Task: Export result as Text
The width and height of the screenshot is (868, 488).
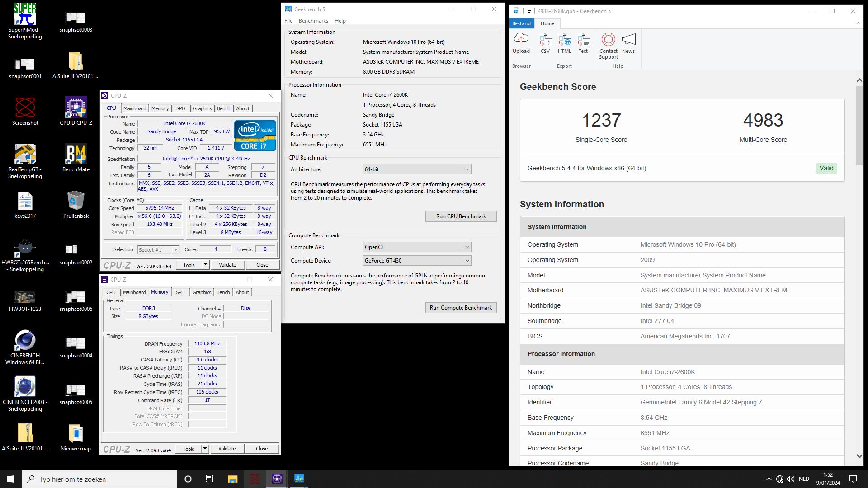Action: (583, 43)
